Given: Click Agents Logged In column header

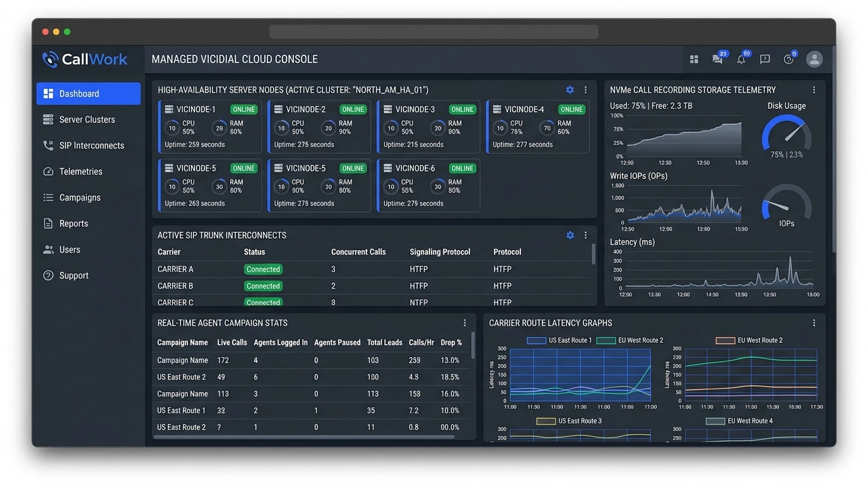Looking at the screenshot, I should pyautogui.click(x=281, y=343).
